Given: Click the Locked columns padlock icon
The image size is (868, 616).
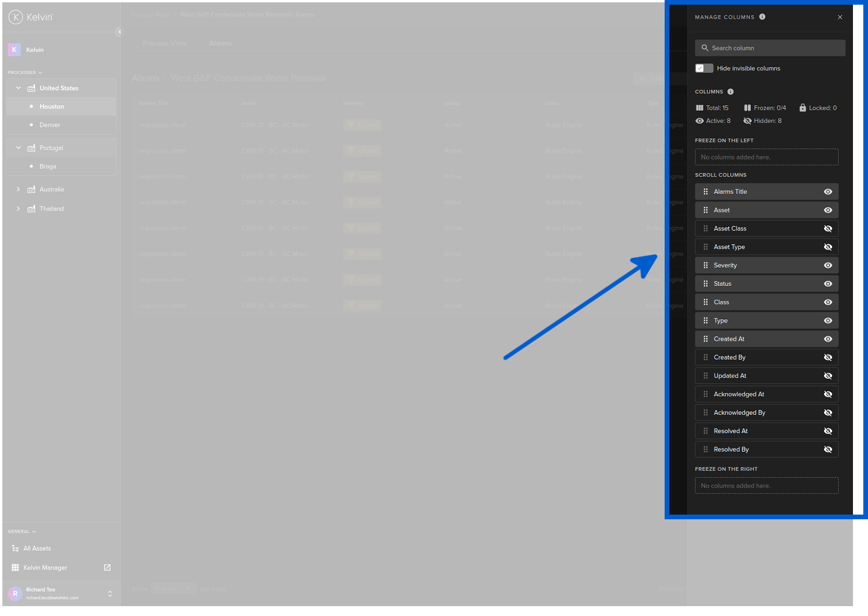Looking at the screenshot, I should click(x=803, y=108).
